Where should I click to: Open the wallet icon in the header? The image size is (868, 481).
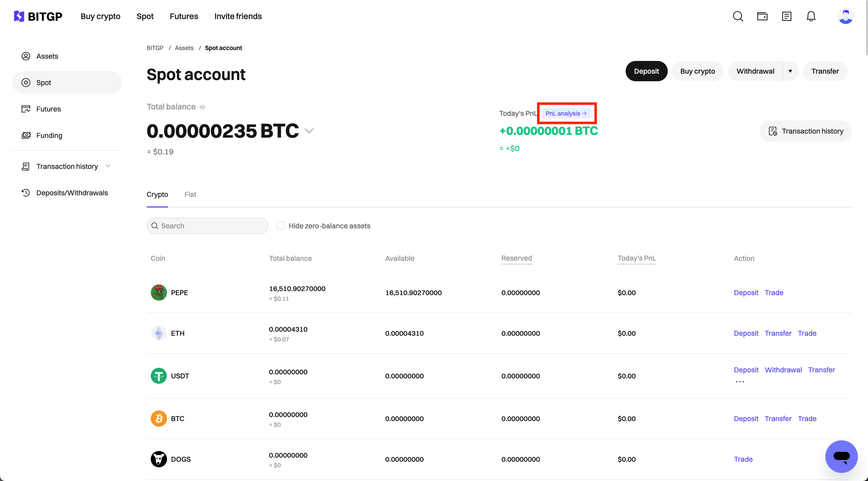click(762, 16)
